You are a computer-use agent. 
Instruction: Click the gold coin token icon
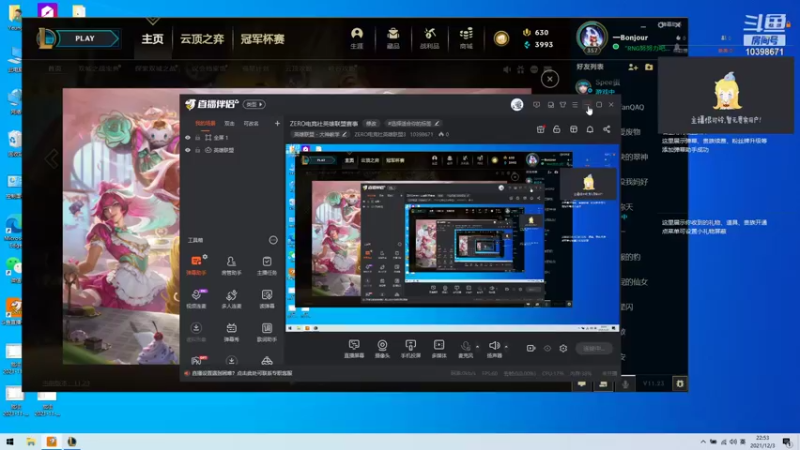(x=501, y=39)
